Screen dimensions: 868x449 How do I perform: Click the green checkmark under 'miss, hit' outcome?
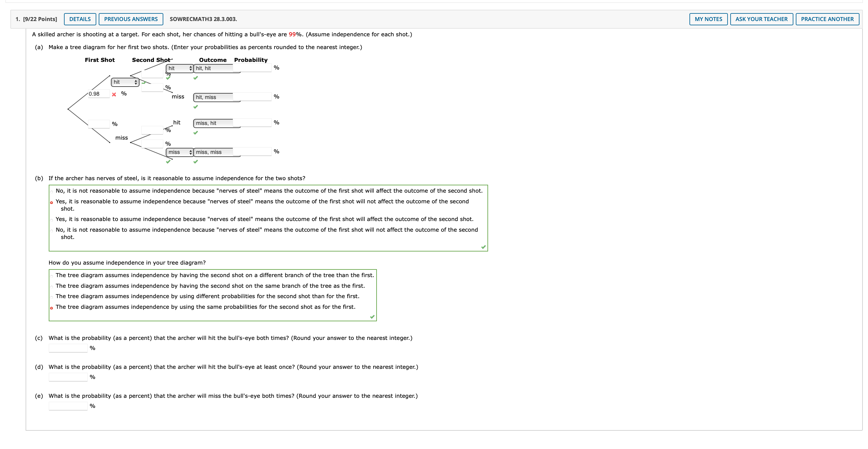[195, 133]
